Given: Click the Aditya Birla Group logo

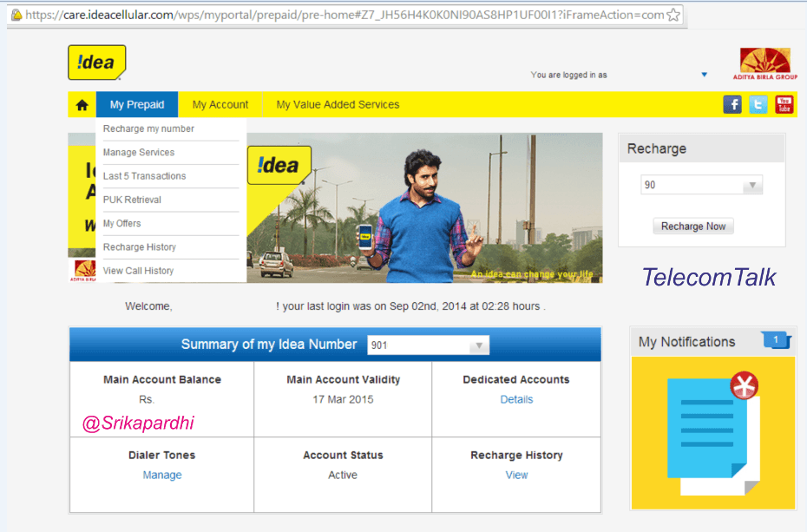Looking at the screenshot, I should 764,63.
